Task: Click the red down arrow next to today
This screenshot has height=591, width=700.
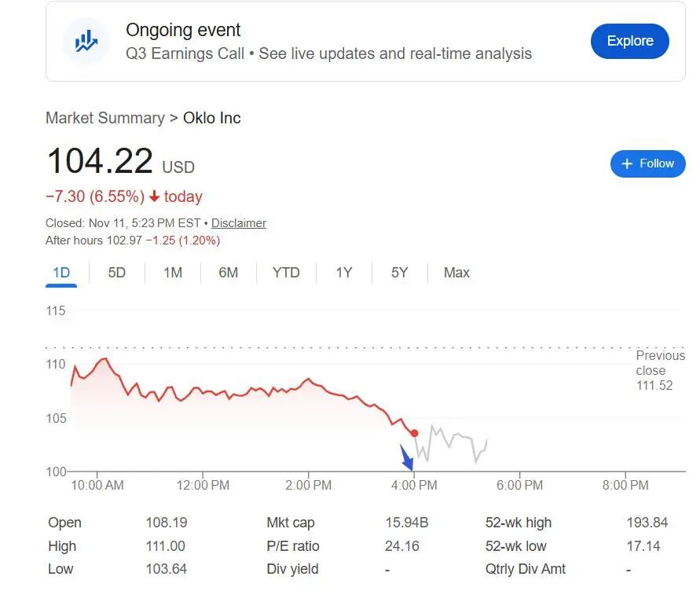Action: point(152,196)
